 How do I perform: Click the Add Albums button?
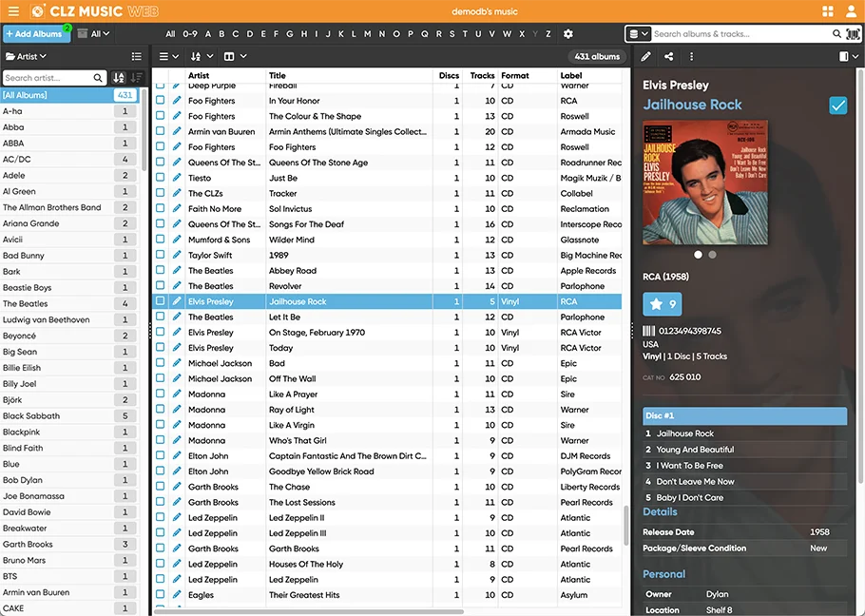[x=36, y=33]
